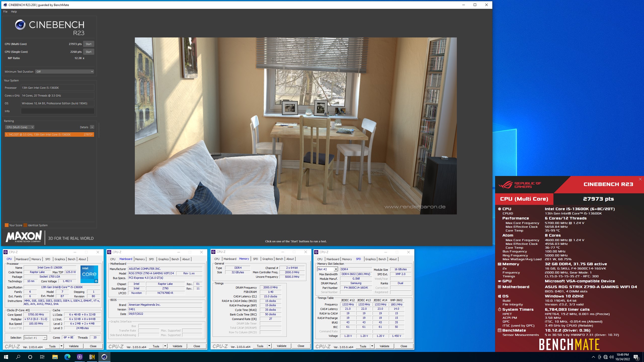Open the Help menu in Cinebench
Viewport: 644px width, 362px height.
(14, 12)
